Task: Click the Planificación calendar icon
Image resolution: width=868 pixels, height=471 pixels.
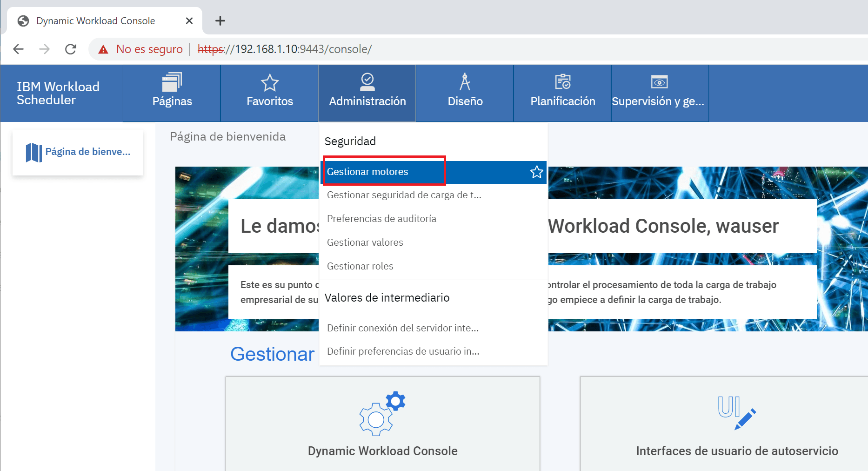Action: pos(563,81)
